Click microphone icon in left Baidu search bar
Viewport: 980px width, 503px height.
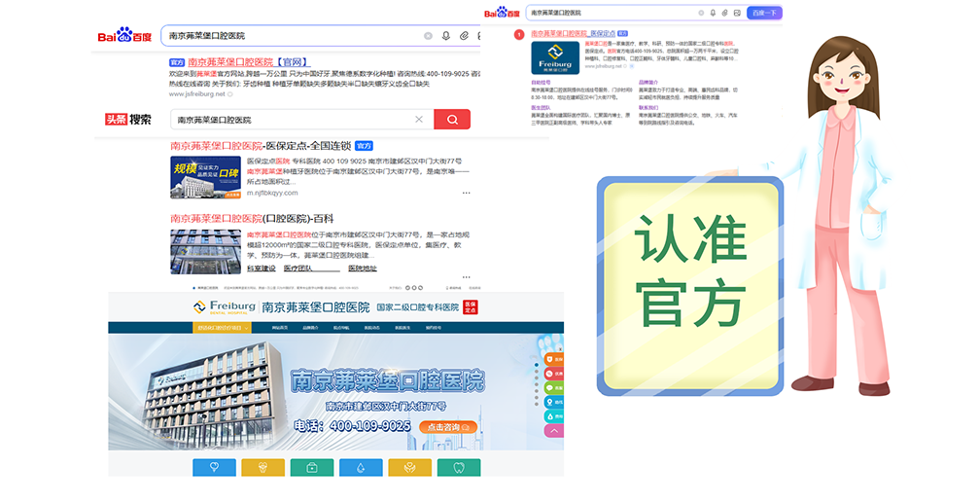(446, 36)
